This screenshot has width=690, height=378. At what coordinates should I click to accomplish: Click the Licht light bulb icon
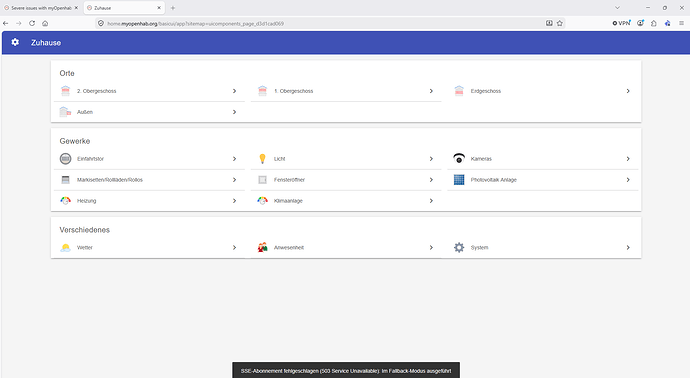coord(262,159)
